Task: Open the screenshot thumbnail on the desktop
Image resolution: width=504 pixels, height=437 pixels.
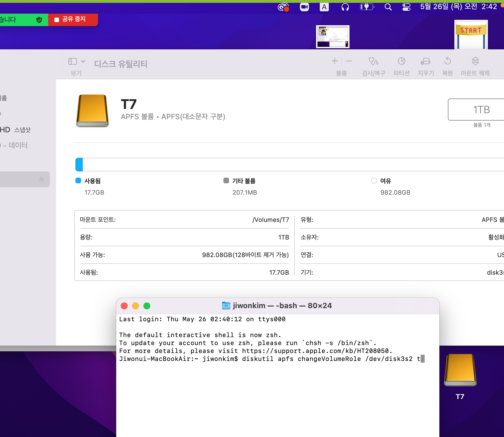Action: coord(333,37)
